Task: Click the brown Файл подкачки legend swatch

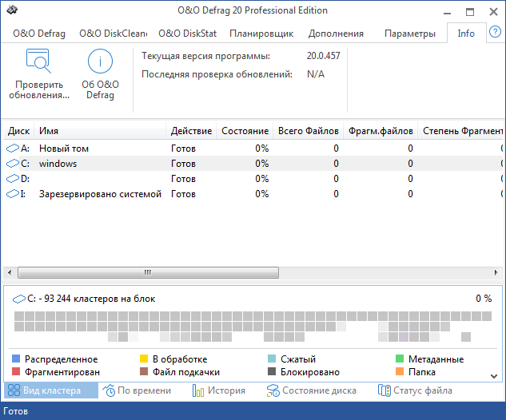Action: point(144,371)
